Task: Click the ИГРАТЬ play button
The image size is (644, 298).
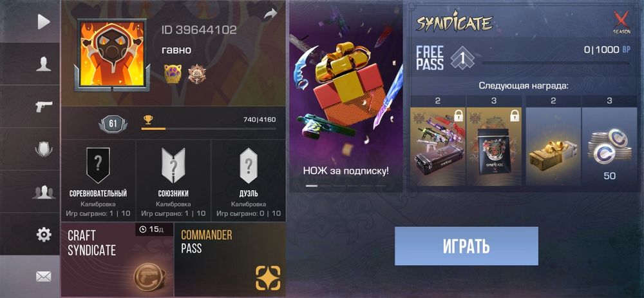Action: click(x=466, y=246)
